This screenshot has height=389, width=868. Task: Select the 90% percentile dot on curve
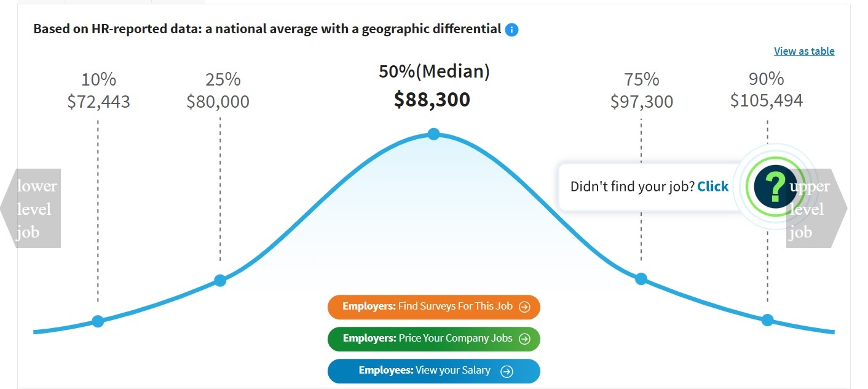click(767, 320)
